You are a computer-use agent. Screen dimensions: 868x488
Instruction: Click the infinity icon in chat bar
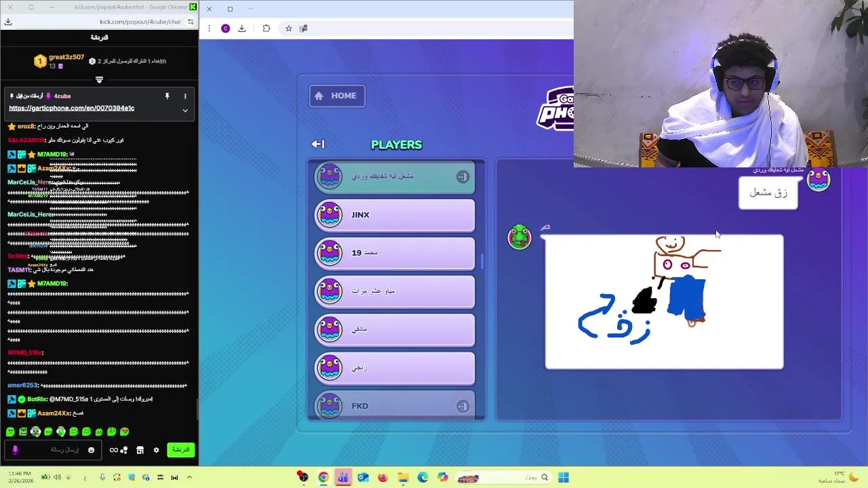click(113, 450)
